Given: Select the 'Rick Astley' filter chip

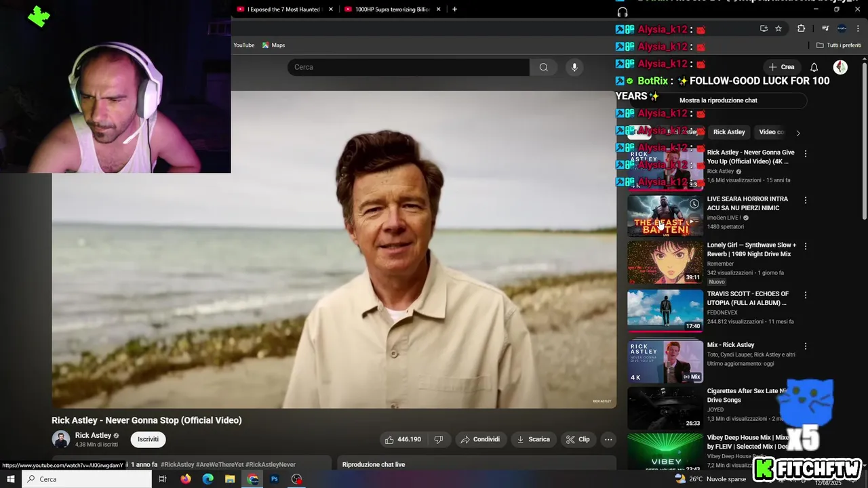Looking at the screenshot, I should click(x=729, y=132).
